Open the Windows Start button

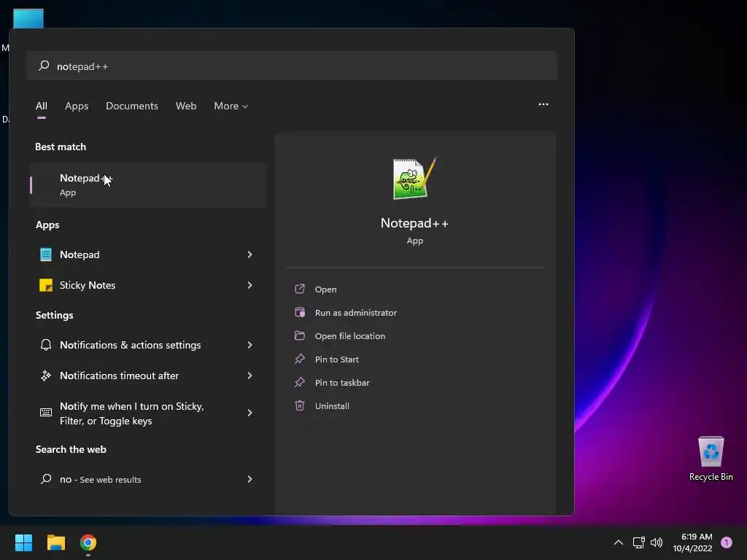pos(23,542)
